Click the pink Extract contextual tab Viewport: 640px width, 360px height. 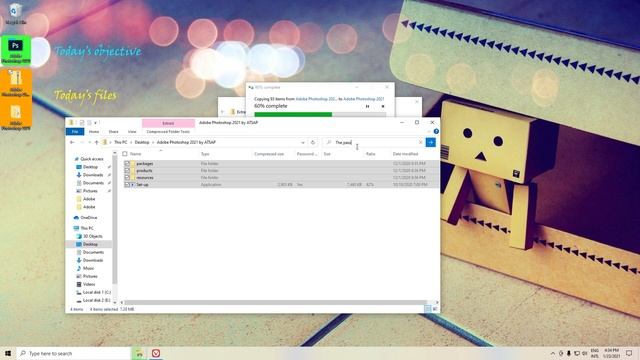pyautogui.click(x=168, y=123)
